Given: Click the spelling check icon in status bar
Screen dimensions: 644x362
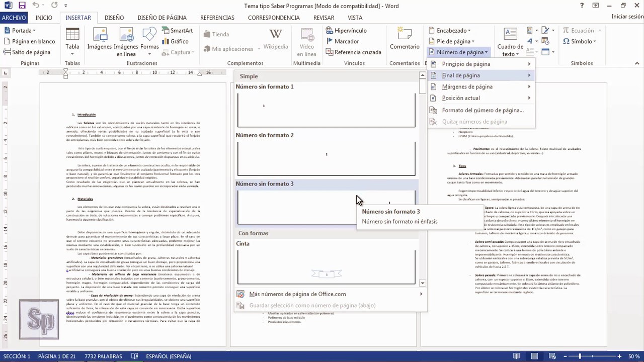Looking at the screenshot, I should point(135,356).
